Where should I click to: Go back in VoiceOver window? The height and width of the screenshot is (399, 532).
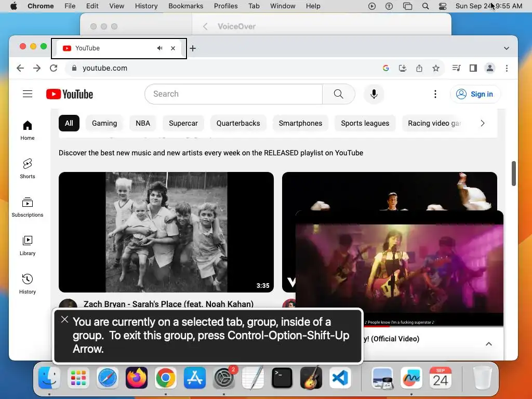click(x=205, y=26)
